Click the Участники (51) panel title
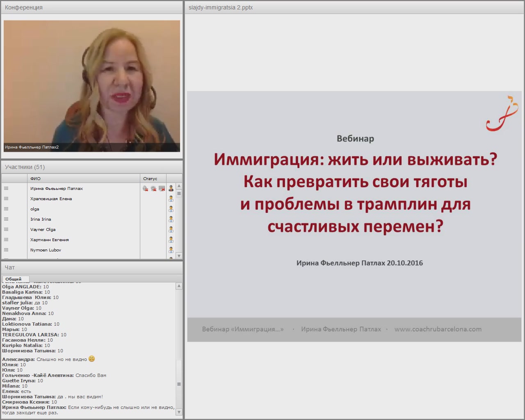The height and width of the screenshot is (420, 525). click(25, 167)
